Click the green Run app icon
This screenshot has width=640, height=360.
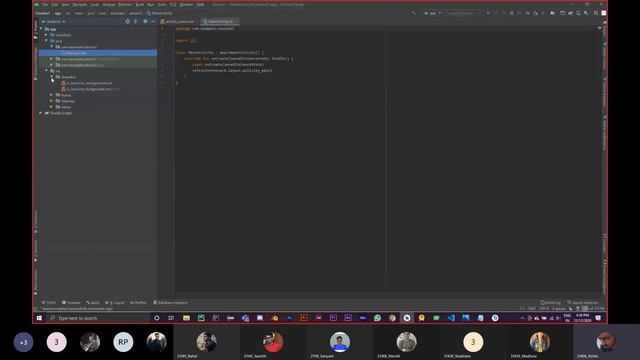tap(488, 13)
